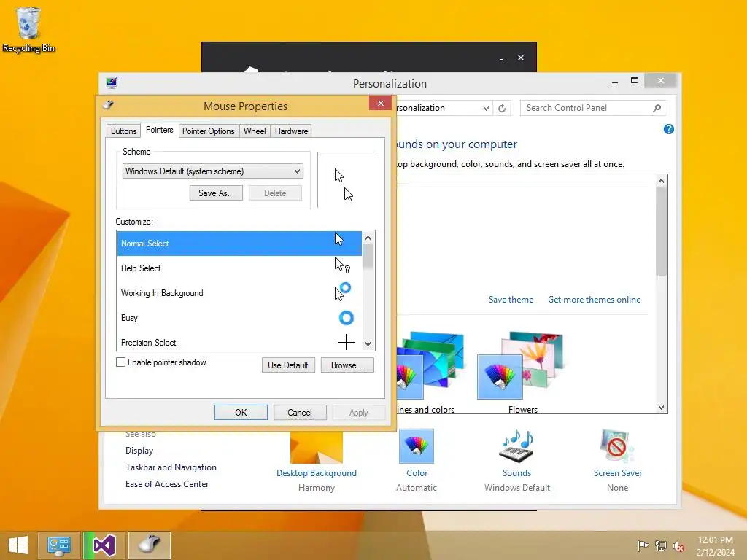Click the pointer list scroll up arrow

pos(368,238)
